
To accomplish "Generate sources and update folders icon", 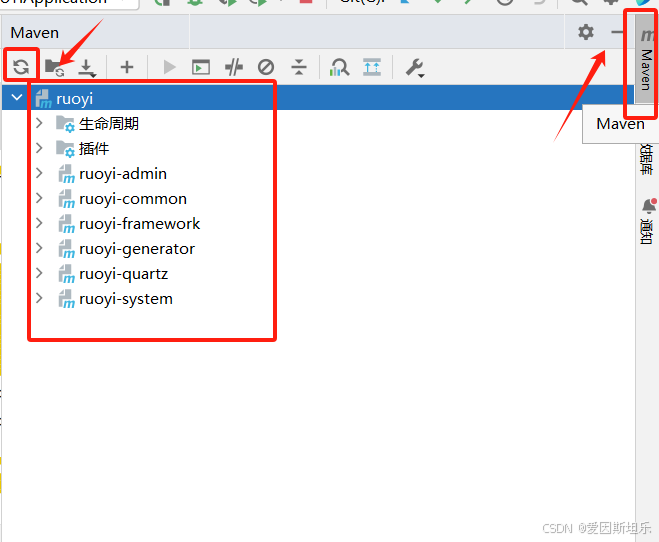I will pyautogui.click(x=55, y=67).
